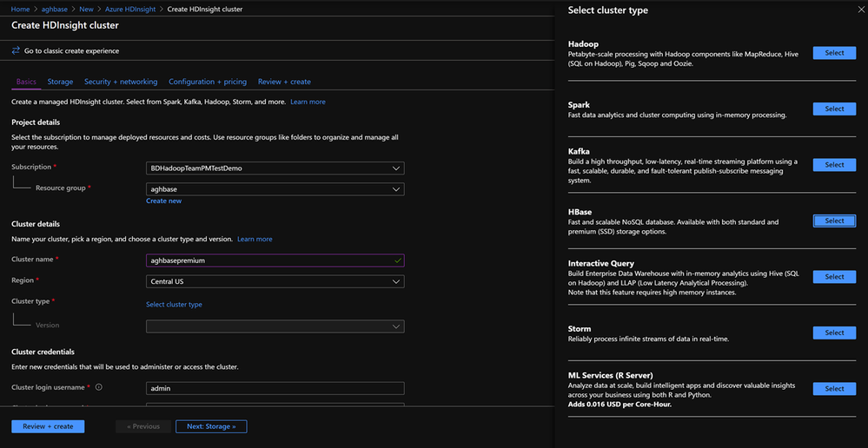Select the Storm cluster type
Screen dimensions: 868x448
pyautogui.click(x=834, y=333)
